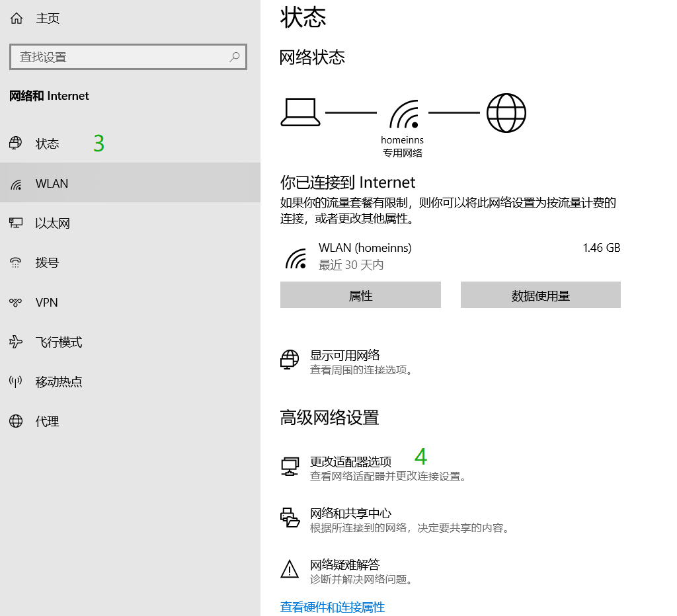Open the 主页 home label
This screenshot has height=616, width=677.
coord(48,18)
